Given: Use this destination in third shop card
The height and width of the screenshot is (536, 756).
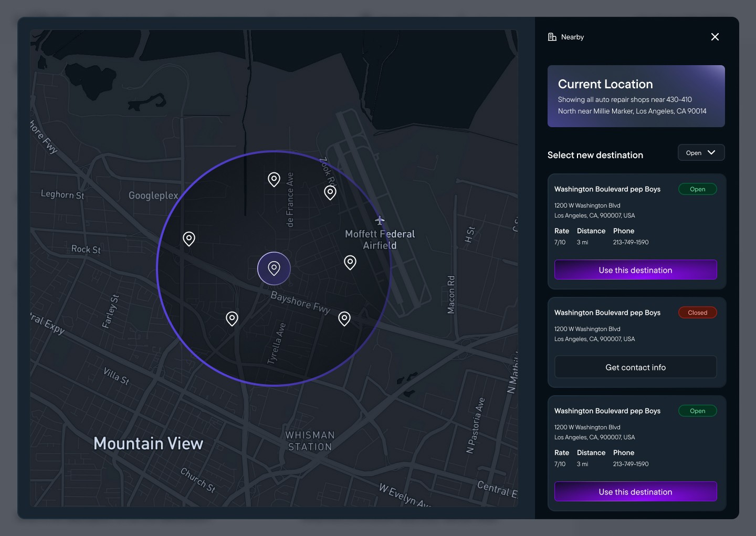Looking at the screenshot, I should coord(636,491).
